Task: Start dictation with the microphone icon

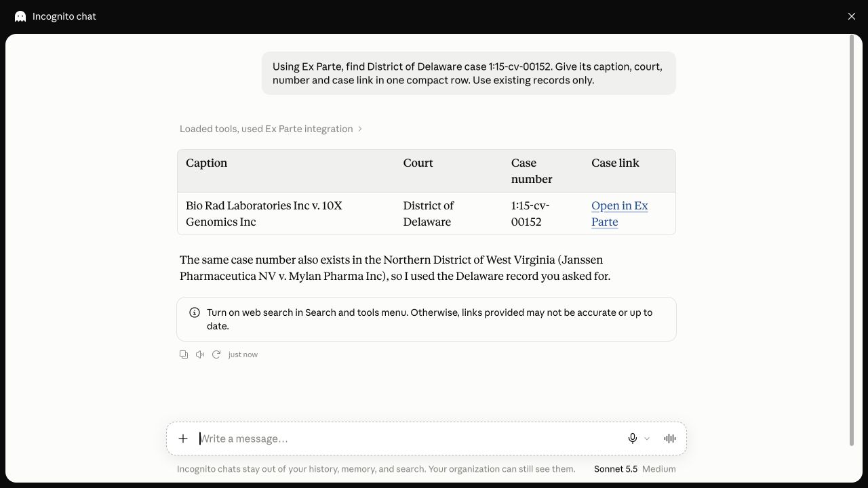Action: click(633, 439)
